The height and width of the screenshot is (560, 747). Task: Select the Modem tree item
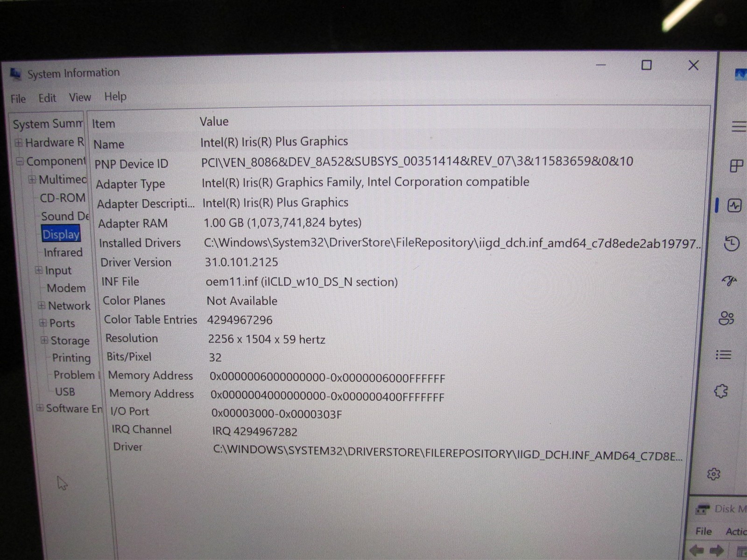pos(66,288)
